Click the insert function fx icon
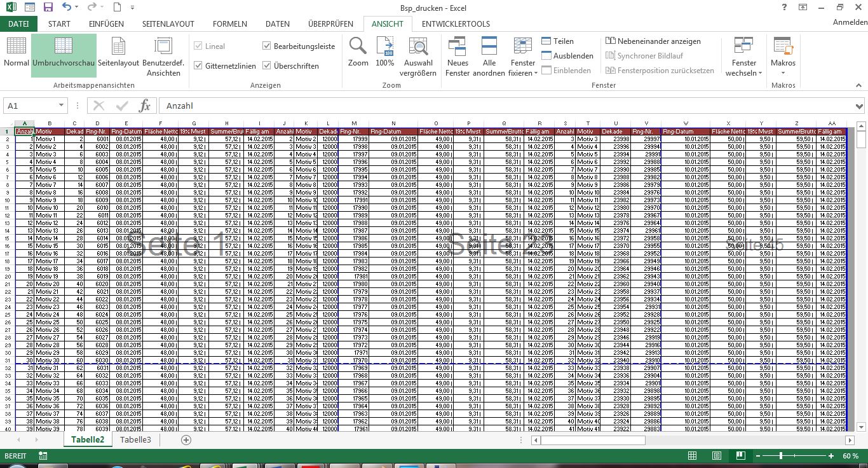The image size is (868, 468). [145, 106]
